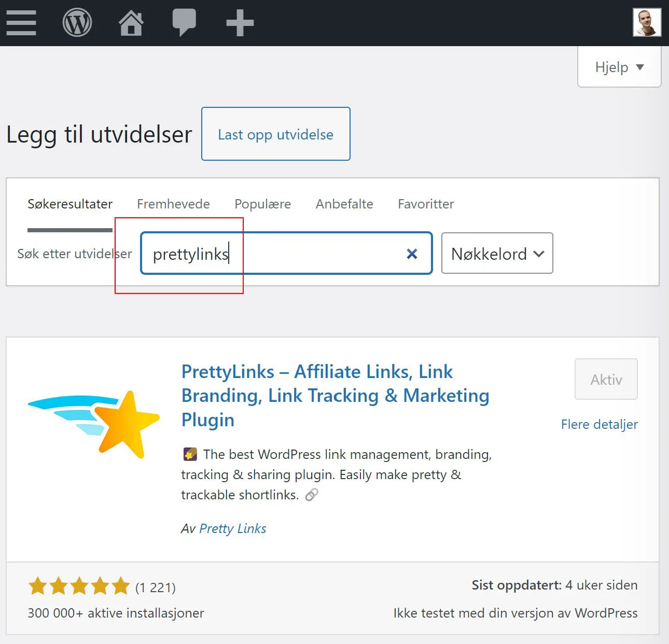
Task: Click the 300 000+ aktive installasjoner text
Action: point(116,613)
